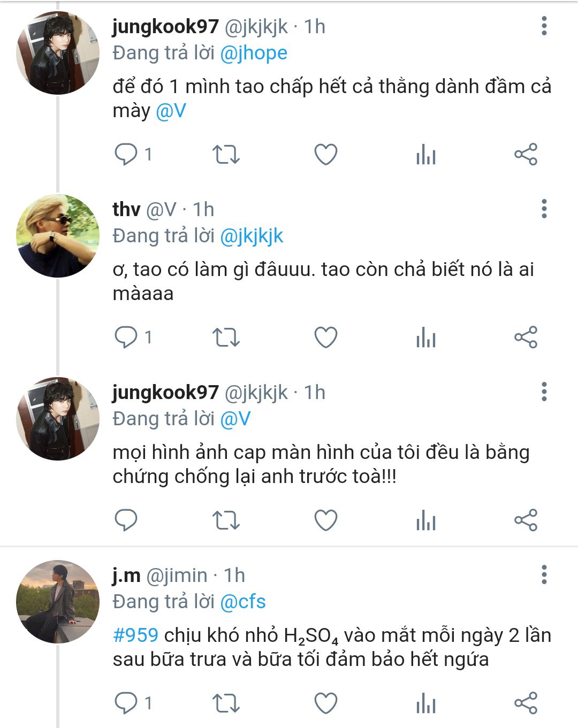The height and width of the screenshot is (728, 578).
Task: Reply to j.m's #959 tweet
Action: [x=126, y=703]
